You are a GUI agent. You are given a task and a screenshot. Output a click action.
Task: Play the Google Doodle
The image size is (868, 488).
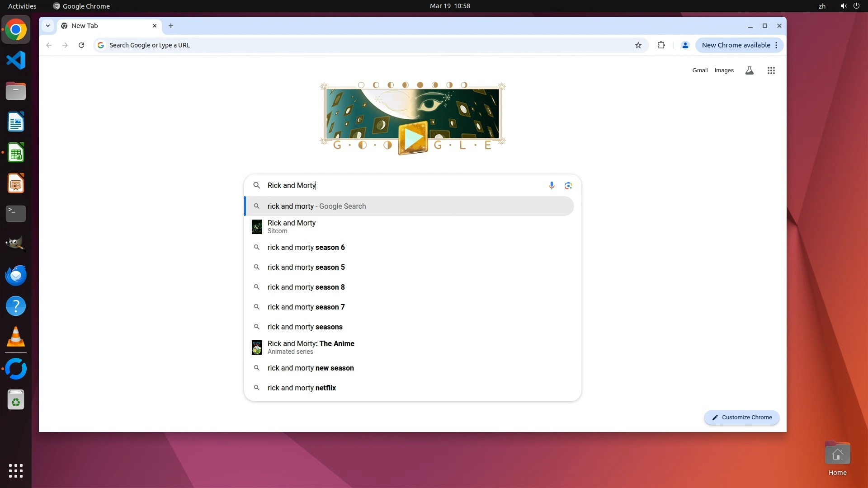413,138
